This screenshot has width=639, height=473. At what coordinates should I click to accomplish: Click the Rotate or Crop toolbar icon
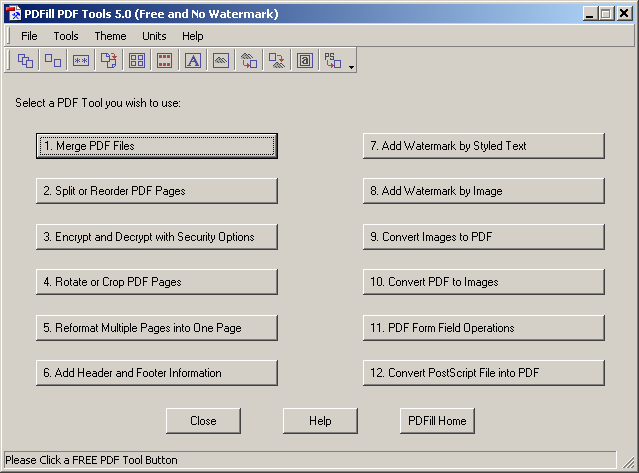click(109, 61)
